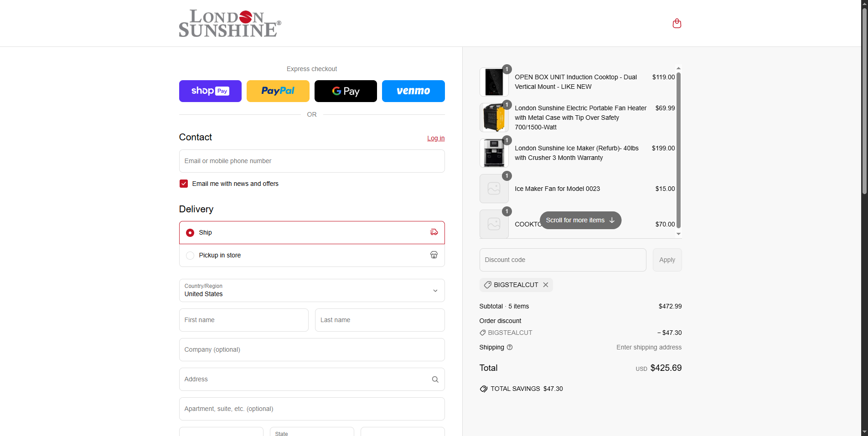This screenshot has height=436, width=868.
Task: Click the $425.69 total amount
Action: click(x=666, y=368)
